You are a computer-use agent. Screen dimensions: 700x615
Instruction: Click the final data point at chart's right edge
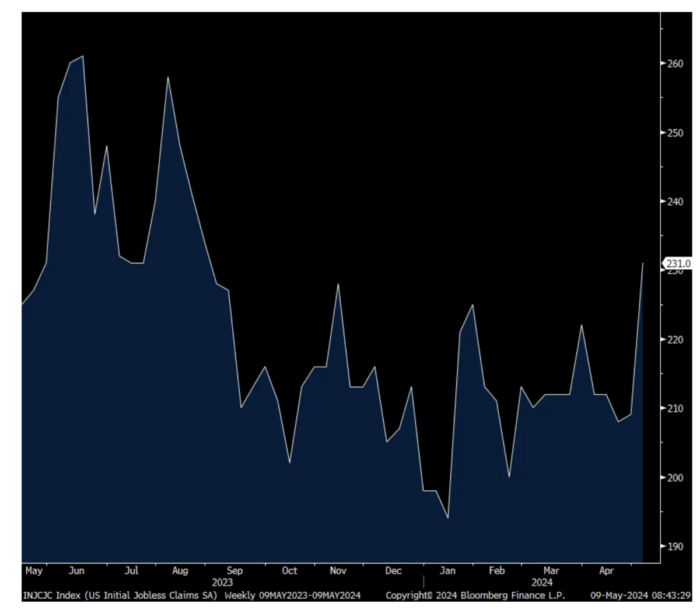point(643,263)
